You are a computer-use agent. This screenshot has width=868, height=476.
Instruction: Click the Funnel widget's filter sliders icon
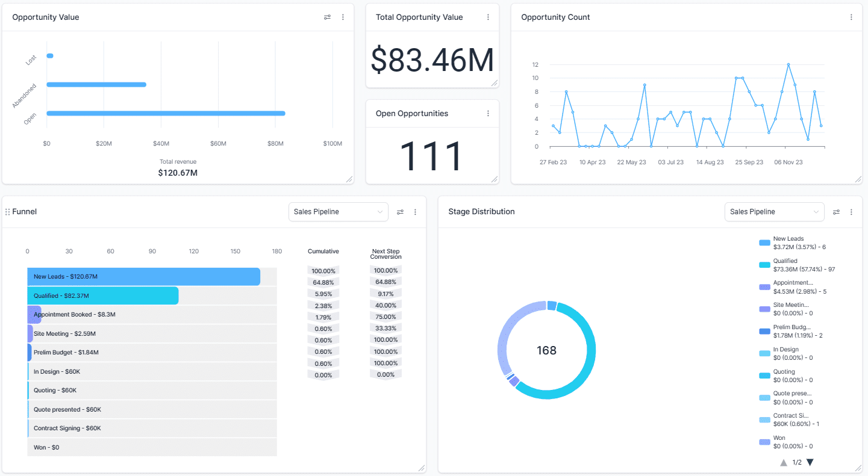pyautogui.click(x=400, y=211)
